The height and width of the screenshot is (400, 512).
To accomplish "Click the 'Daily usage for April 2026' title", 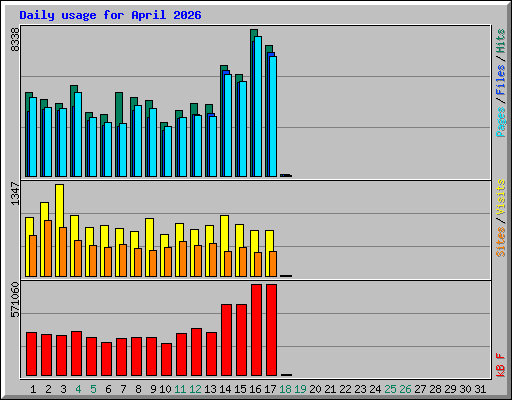I will (110, 15).
